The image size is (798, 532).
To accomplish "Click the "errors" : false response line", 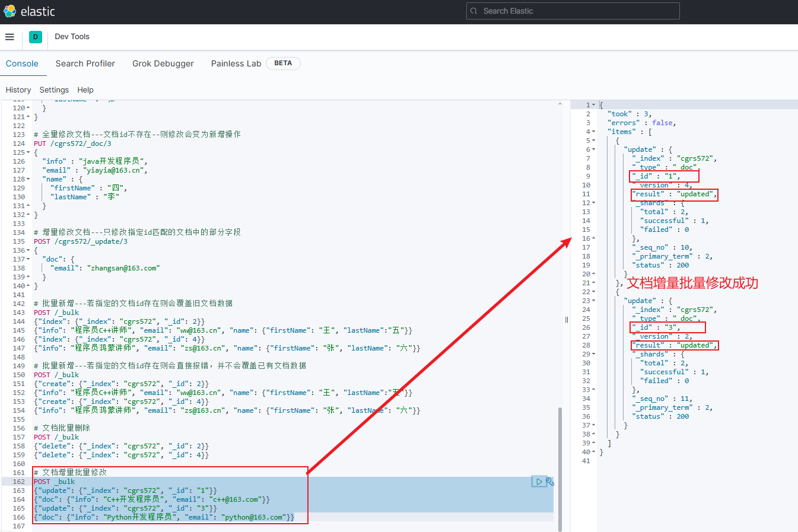I will (x=641, y=123).
